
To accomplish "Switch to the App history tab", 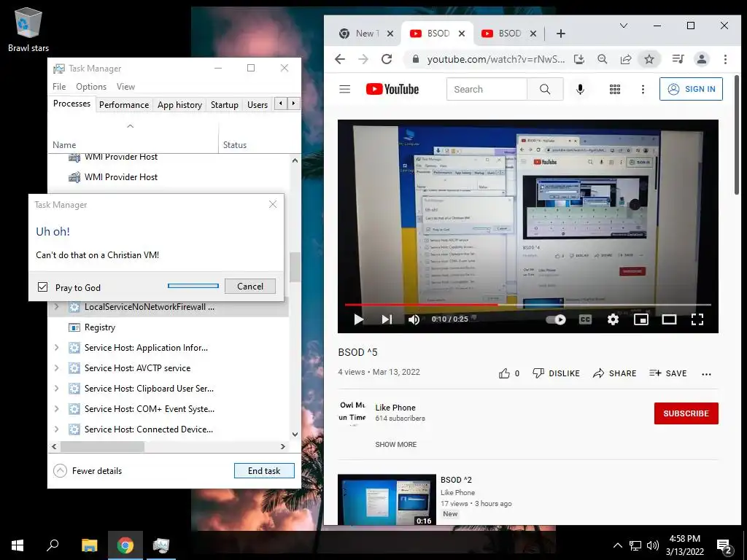I will click(x=179, y=105).
